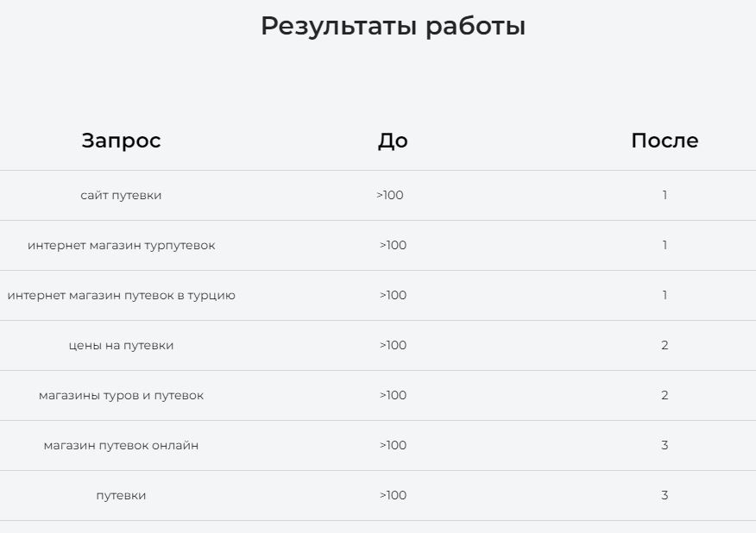Click the 'Результаты работы' heading
Image resolution: width=756 pixels, height=533 pixels.
(x=393, y=26)
